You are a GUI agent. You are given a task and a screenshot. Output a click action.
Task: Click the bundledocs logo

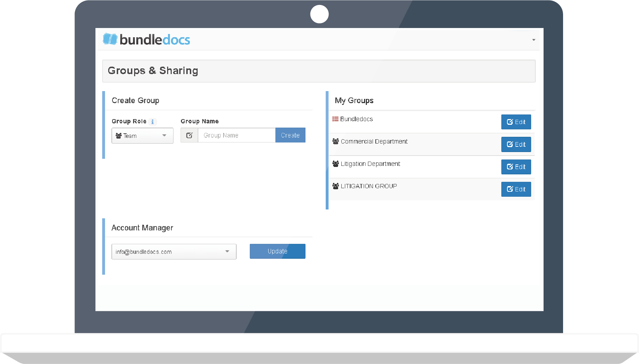click(146, 39)
